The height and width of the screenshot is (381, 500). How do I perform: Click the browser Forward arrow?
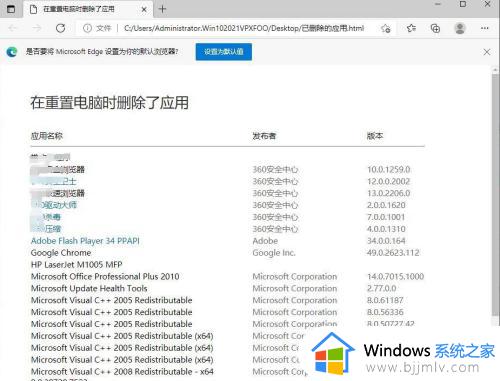[x=36, y=28]
